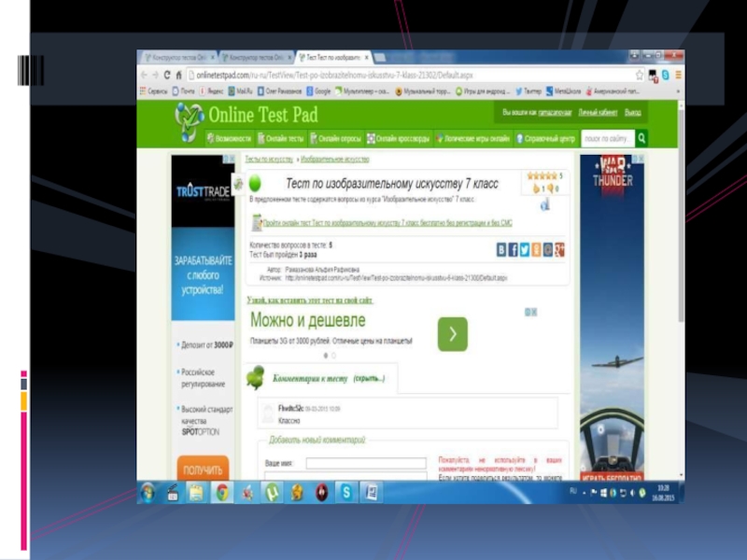Screen dimensions: 747x560
Task: Open the Онлайн тесты menu item
Action: pyautogui.click(x=280, y=138)
